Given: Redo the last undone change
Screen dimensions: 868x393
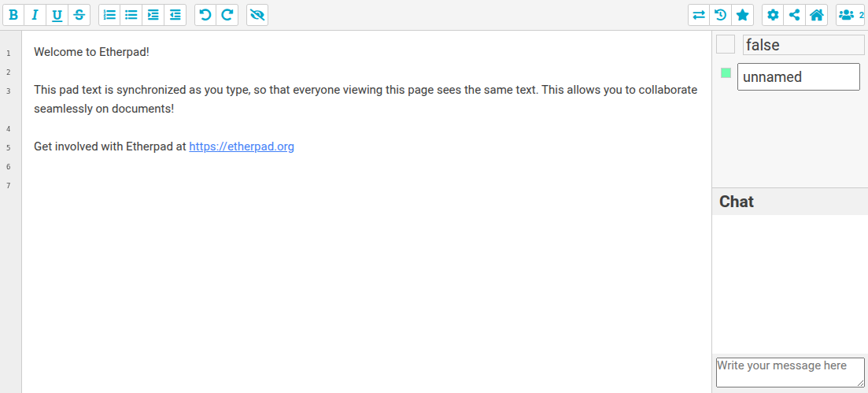Looking at the screenshot, I should (x=227, y=15).
